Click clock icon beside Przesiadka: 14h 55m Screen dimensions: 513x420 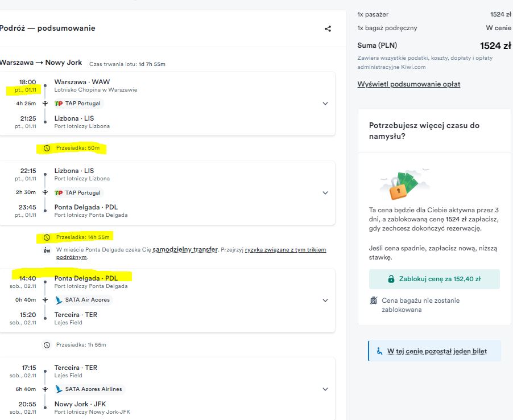tap(47, 237)
